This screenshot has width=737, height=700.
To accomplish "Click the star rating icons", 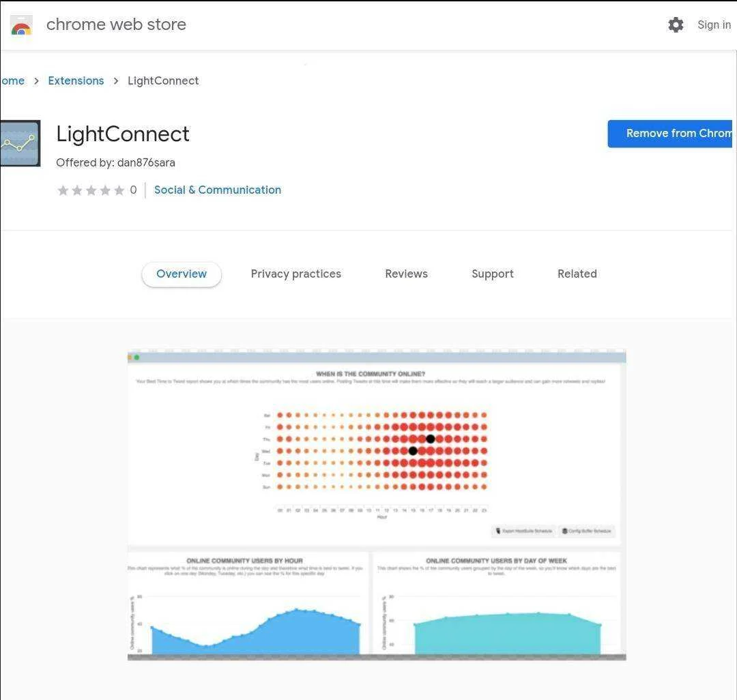I will click(91, 190).
